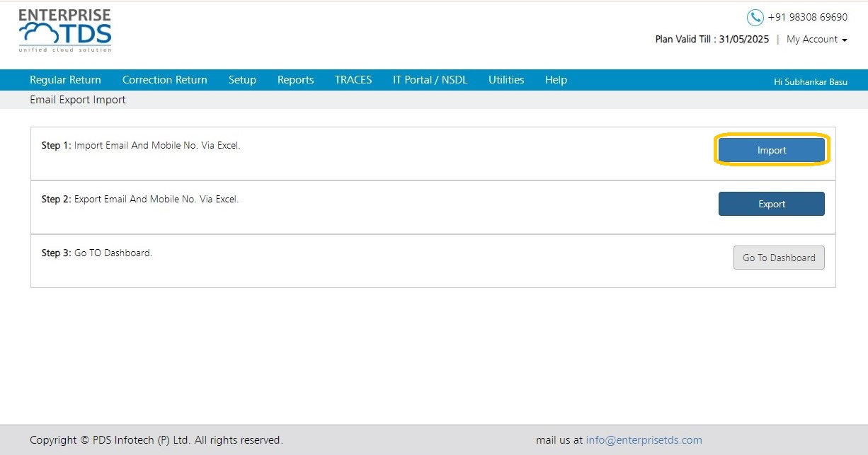Viewport: 868px width, 455px height.
Task: Click the Export button in Step 2
Action: [x=772, y=204]
